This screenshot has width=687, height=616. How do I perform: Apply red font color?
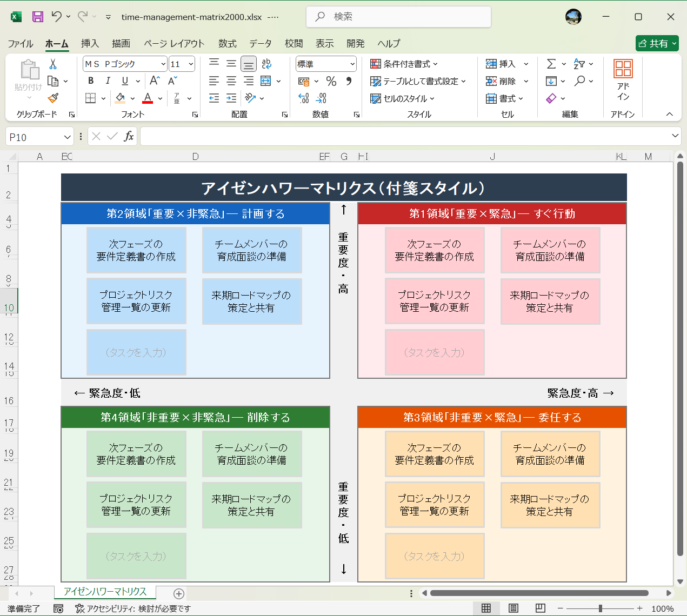148,98
